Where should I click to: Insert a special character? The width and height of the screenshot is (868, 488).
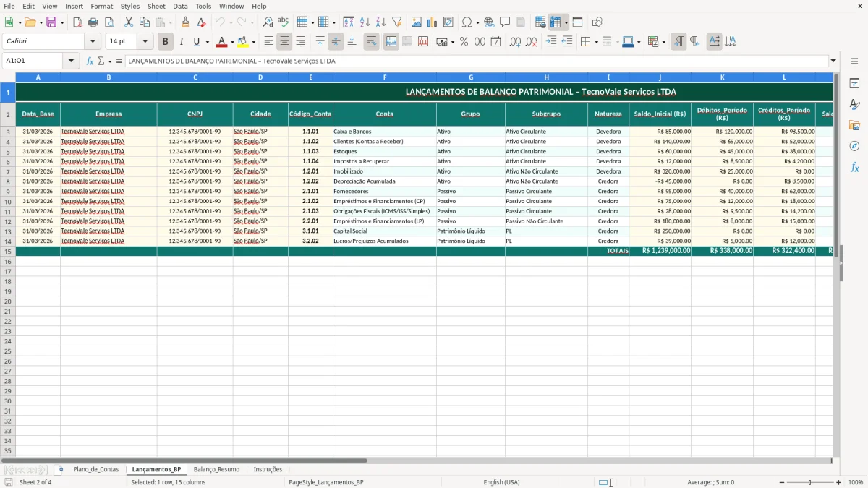pyautogui.click(x=467, y=21)
